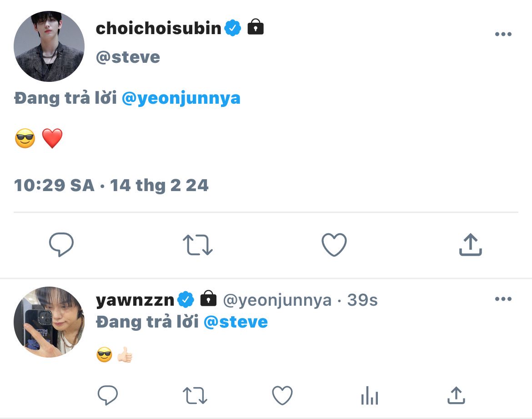Open yawnzzn's profile picture

49,322
